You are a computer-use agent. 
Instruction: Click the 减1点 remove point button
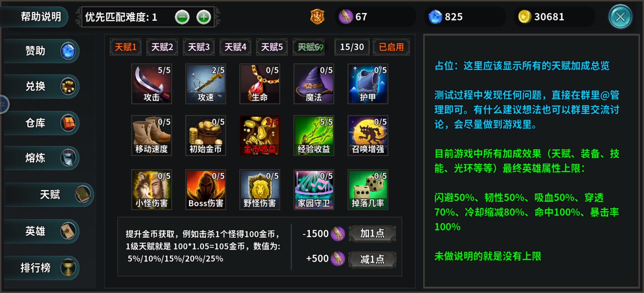tap(372, 259)
